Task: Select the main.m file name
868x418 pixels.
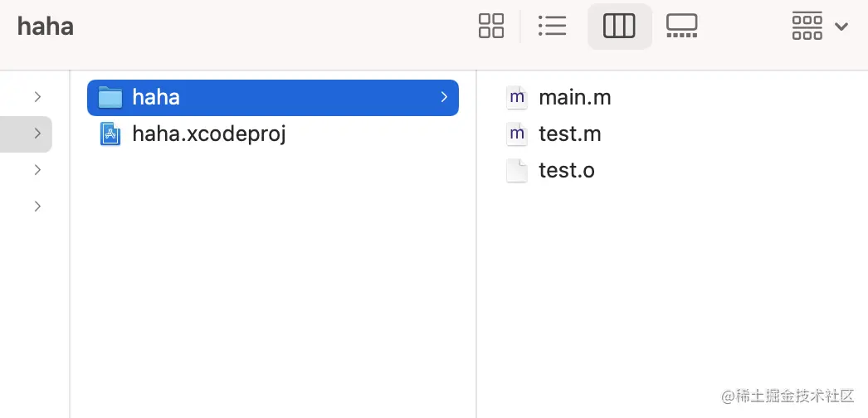Action: 575,98
